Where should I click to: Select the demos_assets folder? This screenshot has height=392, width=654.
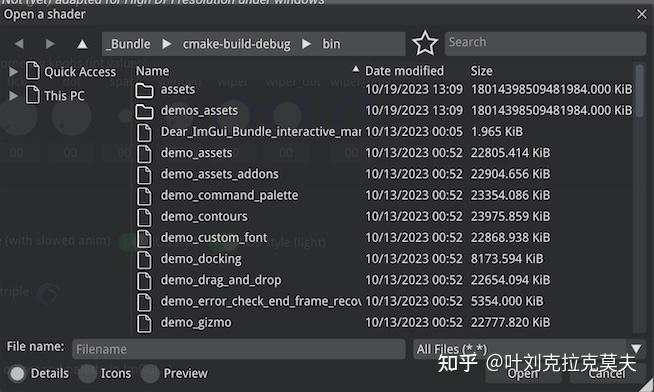click(x=199, y=111)
